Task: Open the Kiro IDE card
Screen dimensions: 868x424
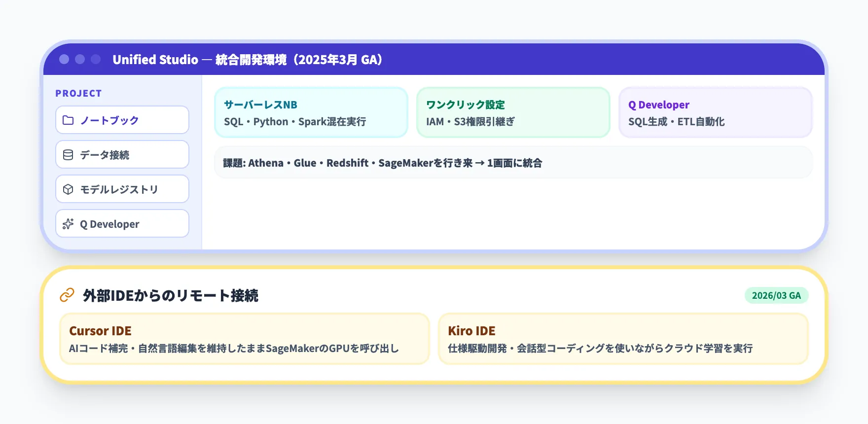Action: pos(623,339)
